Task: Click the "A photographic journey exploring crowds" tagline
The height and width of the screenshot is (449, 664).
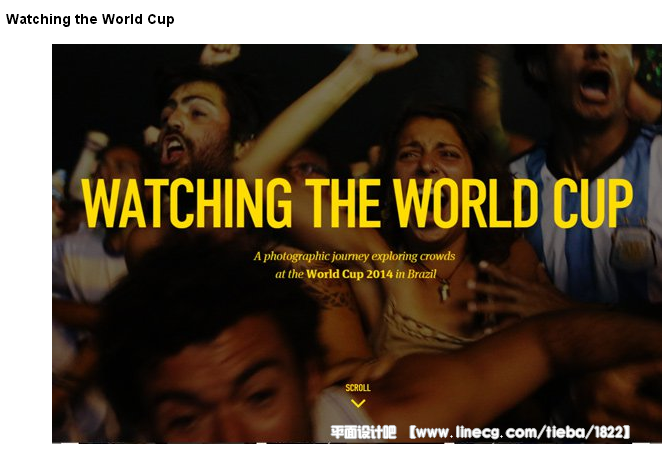Action: pos(354,256)
